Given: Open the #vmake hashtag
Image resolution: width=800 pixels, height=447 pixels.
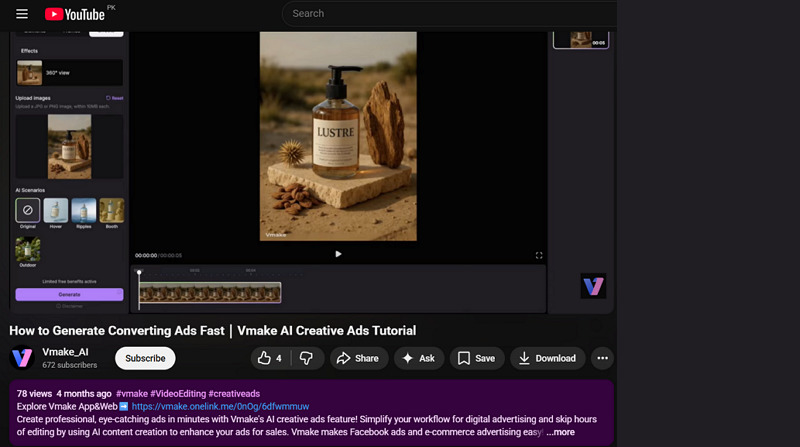Looking at the screenshot, I should [x=132, y=394].
